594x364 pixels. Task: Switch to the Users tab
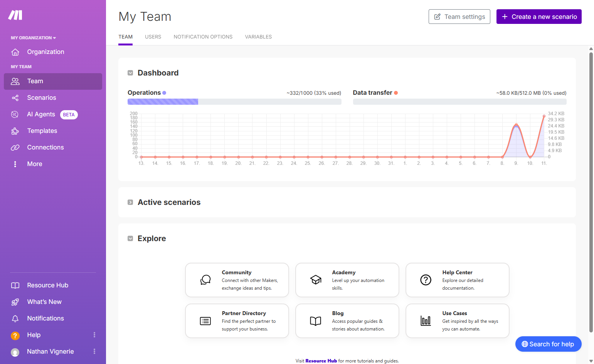[153, 37]
